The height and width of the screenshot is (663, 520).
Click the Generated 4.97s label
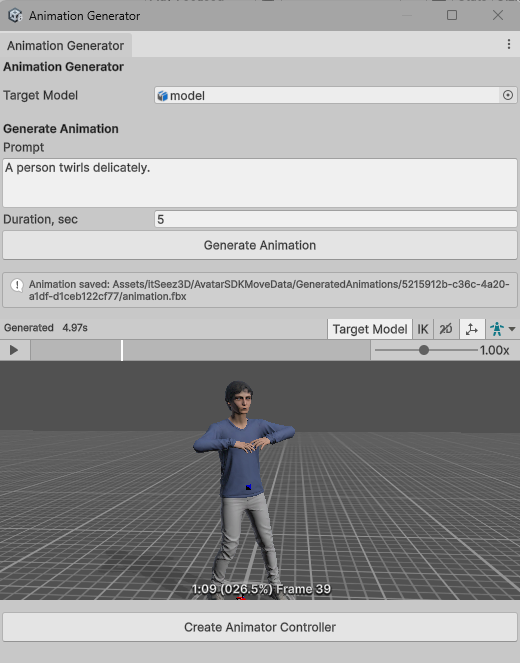click(x=46, y=328)
